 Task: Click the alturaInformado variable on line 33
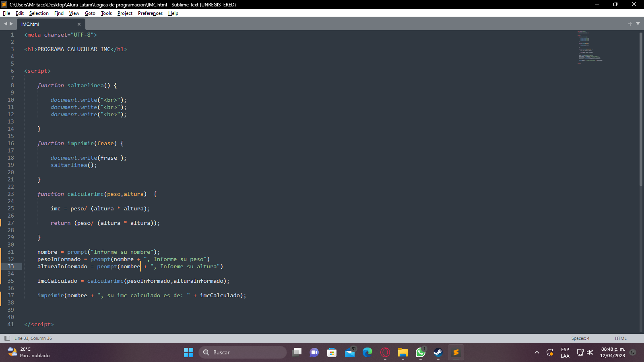(x=62, y=266)
